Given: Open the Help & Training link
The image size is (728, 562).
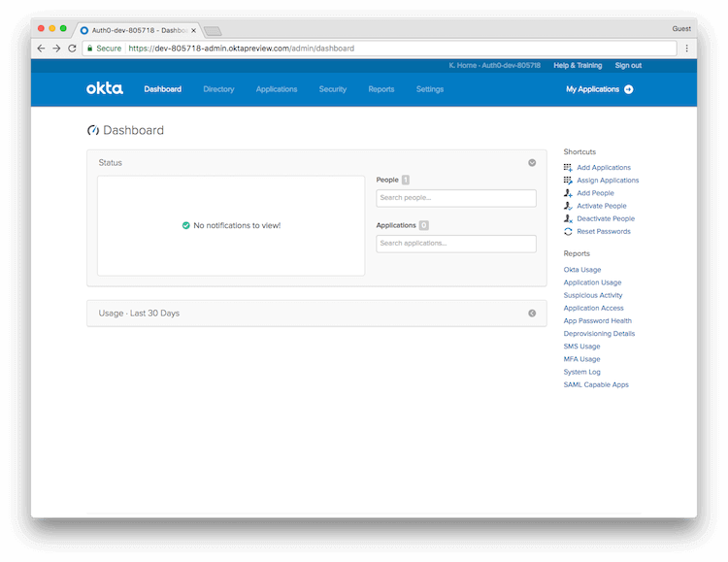Looking at the screenshot, I should 576,65.
